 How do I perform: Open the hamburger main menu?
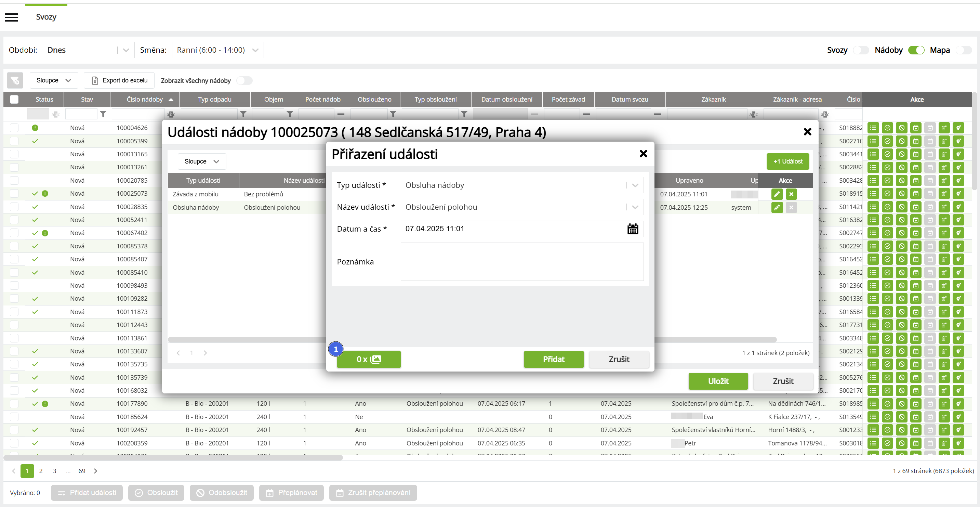pyautogui.click(x=11, y=17)
